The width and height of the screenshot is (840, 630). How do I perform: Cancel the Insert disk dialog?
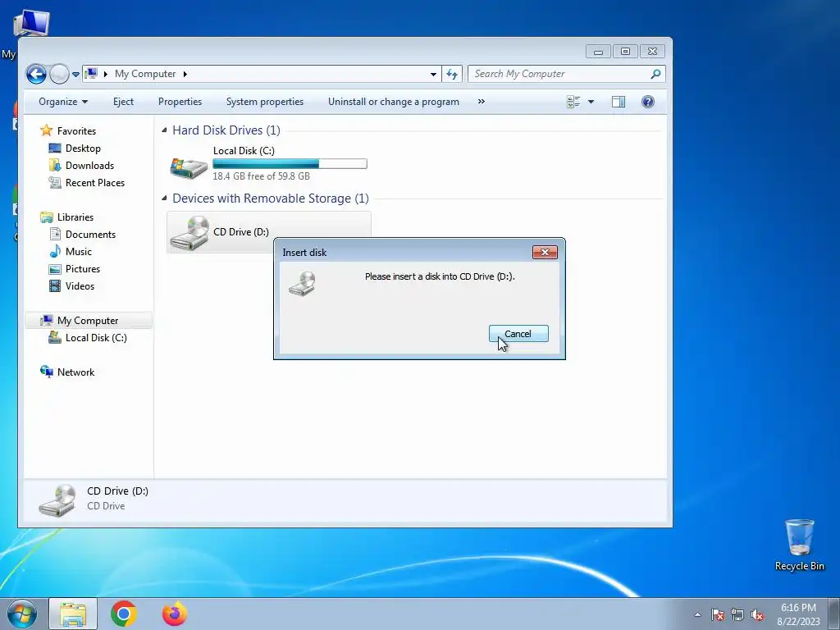518,333
